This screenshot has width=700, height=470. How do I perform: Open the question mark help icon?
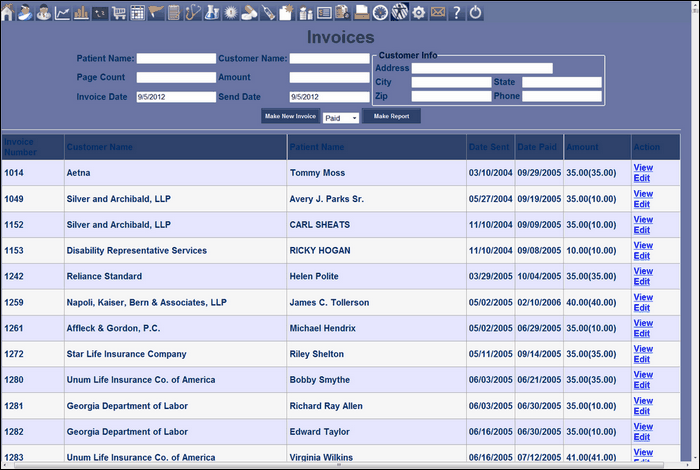tap(456, 12)
